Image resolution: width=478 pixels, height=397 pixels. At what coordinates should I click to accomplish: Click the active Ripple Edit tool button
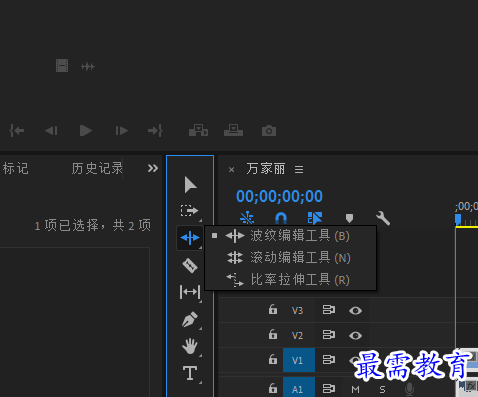pos(190,238)
